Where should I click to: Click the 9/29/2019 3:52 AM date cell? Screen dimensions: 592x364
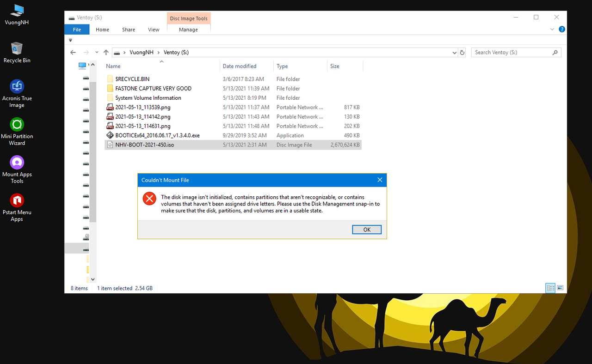[245, 135]
